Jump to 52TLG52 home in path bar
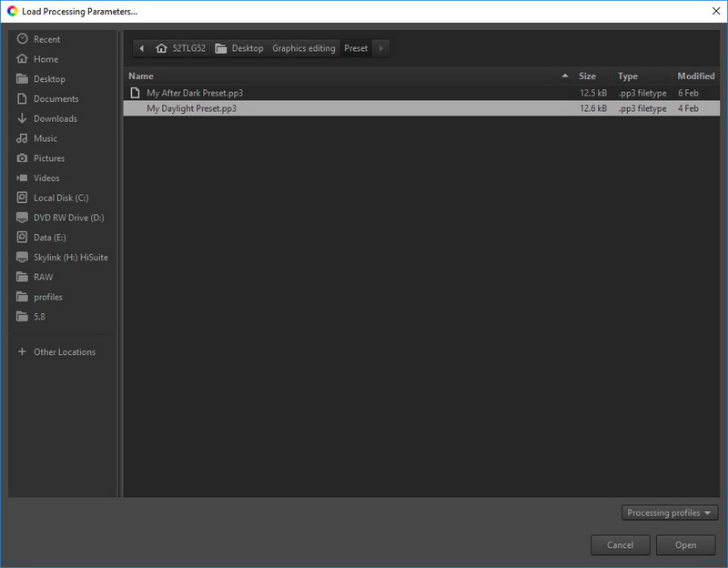The width and height of the screenshot is (728, 568). point(179,48)
